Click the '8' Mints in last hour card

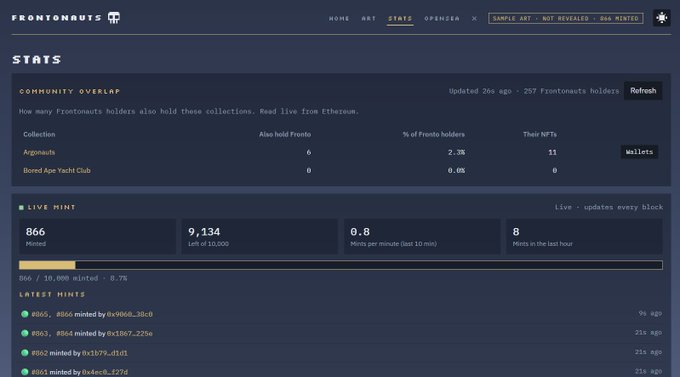(x=584, y=236)
